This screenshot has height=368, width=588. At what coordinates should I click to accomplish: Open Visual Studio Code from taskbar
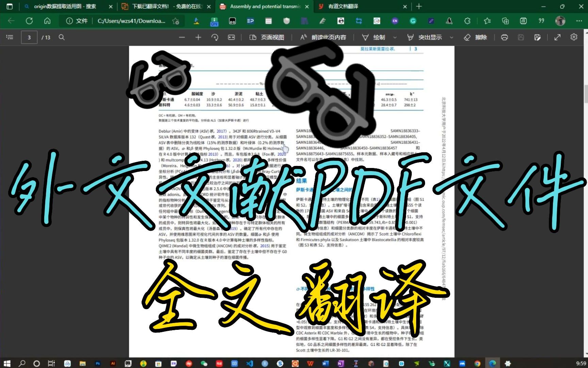249,364
